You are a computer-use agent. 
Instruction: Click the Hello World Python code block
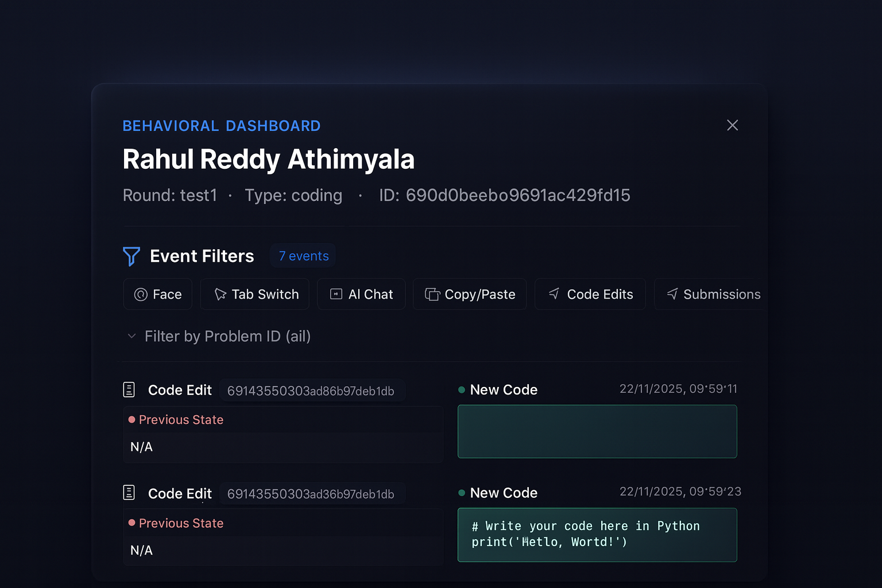pyautogui.click(x=597, y=535)
